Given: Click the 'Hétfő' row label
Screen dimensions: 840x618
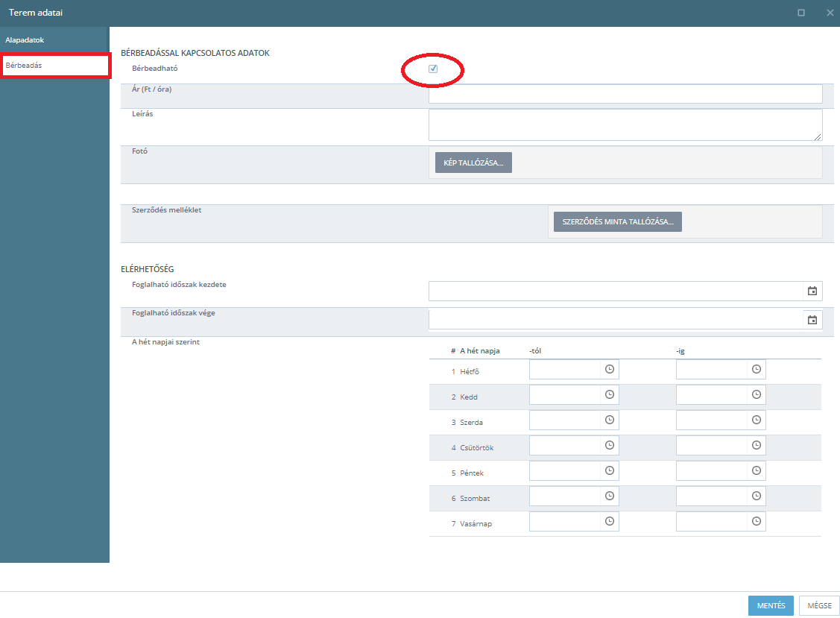Looking at the screenshot, I should pos(470,371).
